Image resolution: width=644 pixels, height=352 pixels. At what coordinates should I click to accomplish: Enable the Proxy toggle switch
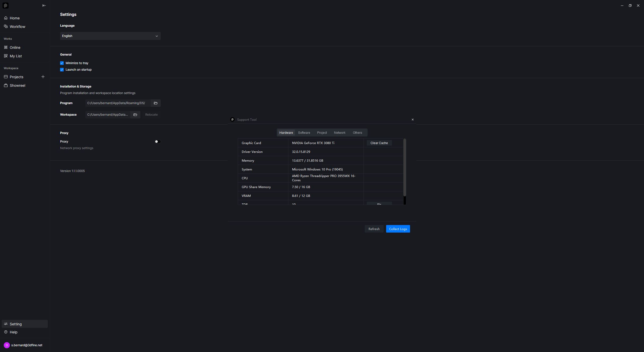[157, 142]
